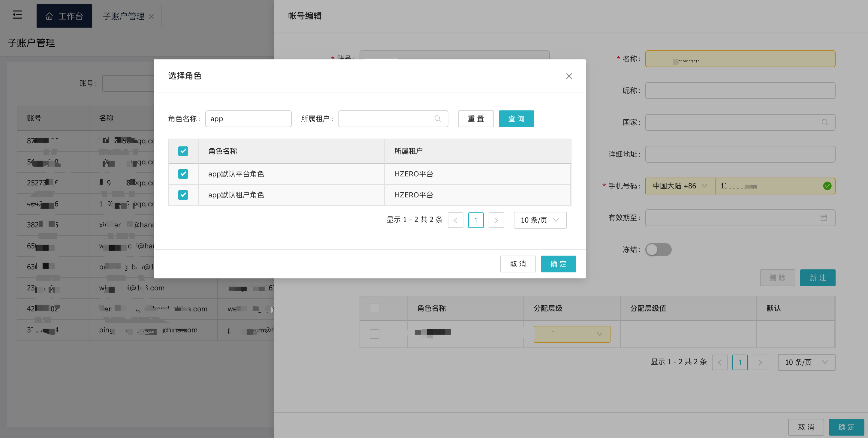Click 国家 lookup field

pos(740,122)
